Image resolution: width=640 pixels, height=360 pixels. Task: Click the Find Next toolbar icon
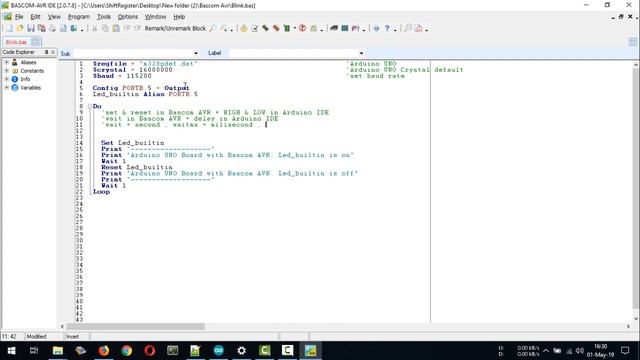(224, 28)
